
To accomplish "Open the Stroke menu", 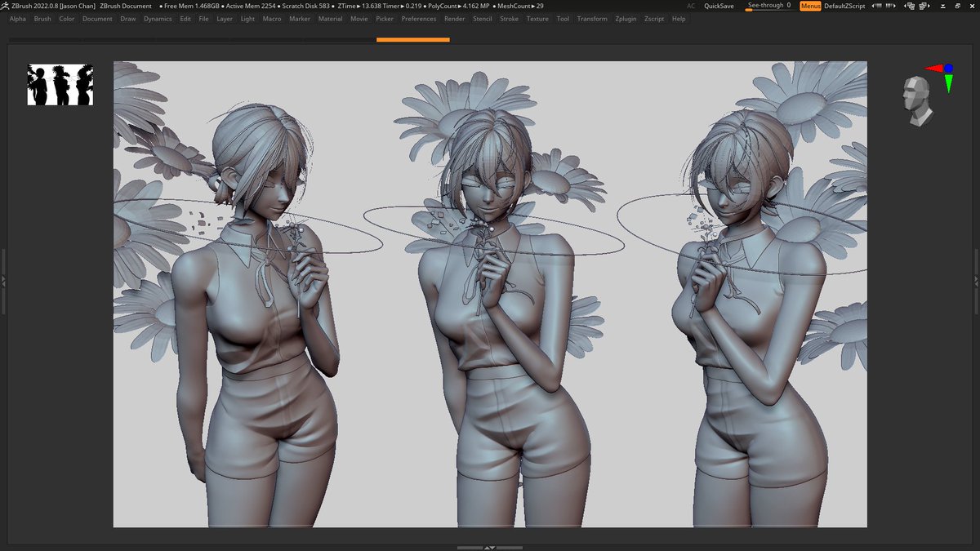I will [509, 19].
